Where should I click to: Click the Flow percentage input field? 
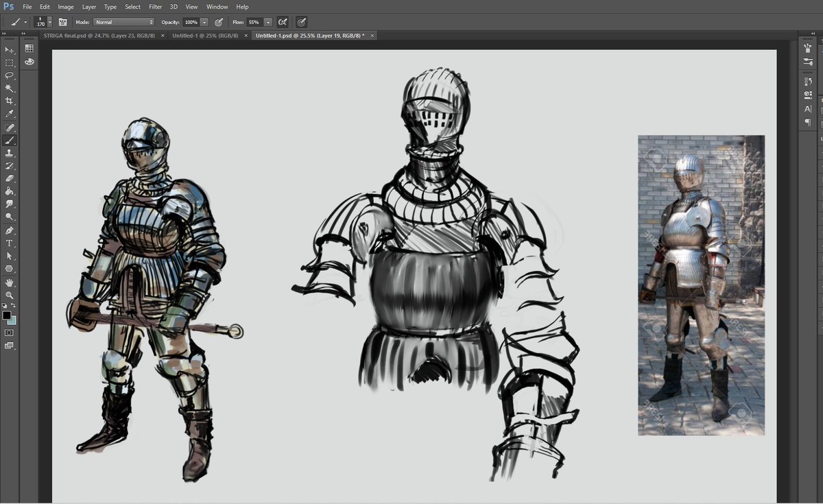pos(254,22)
